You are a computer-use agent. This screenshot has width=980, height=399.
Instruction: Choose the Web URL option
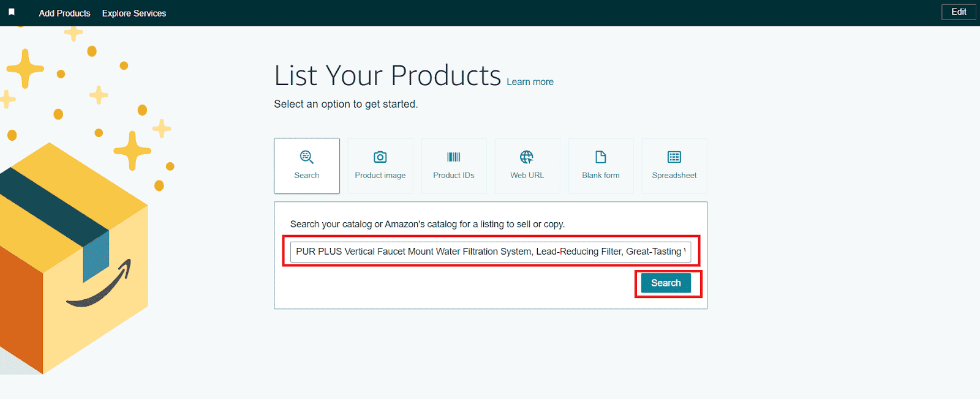(527, 166)
